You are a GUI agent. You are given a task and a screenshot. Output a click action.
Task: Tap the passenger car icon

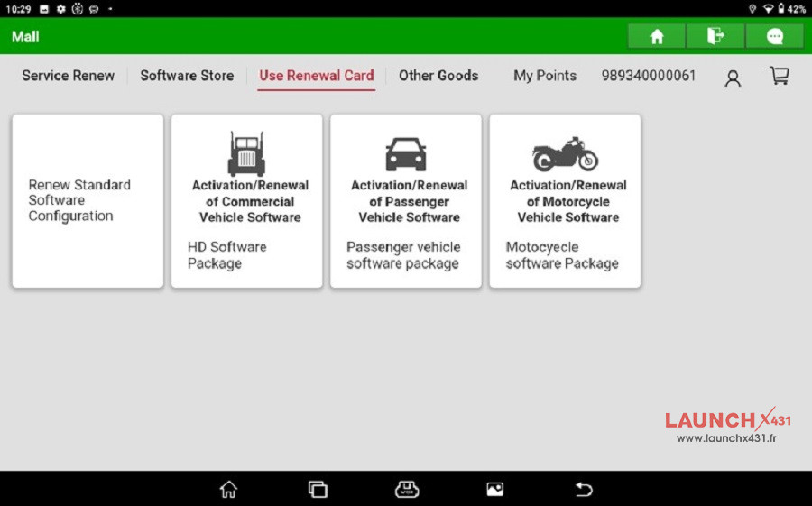click(405, 154)
